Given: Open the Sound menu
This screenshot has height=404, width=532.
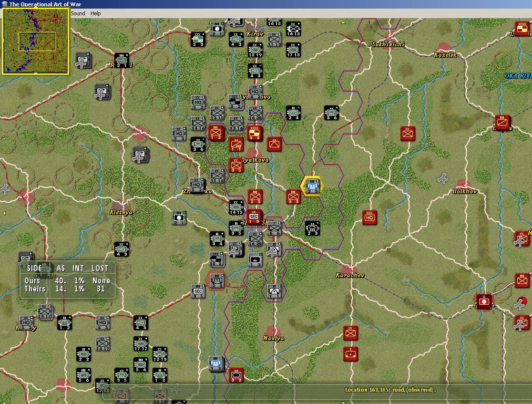Looking at the screenshot, I should [x=78, y=13].
